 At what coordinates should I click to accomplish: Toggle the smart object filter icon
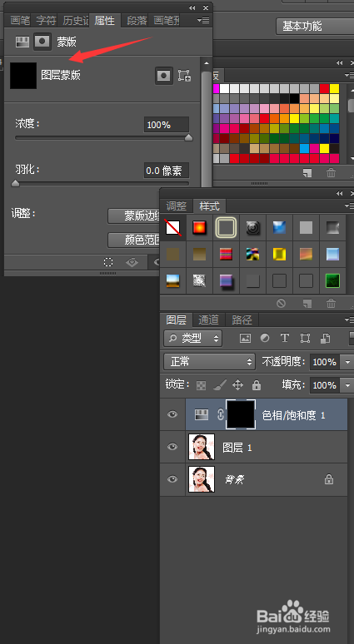point(325,339)
